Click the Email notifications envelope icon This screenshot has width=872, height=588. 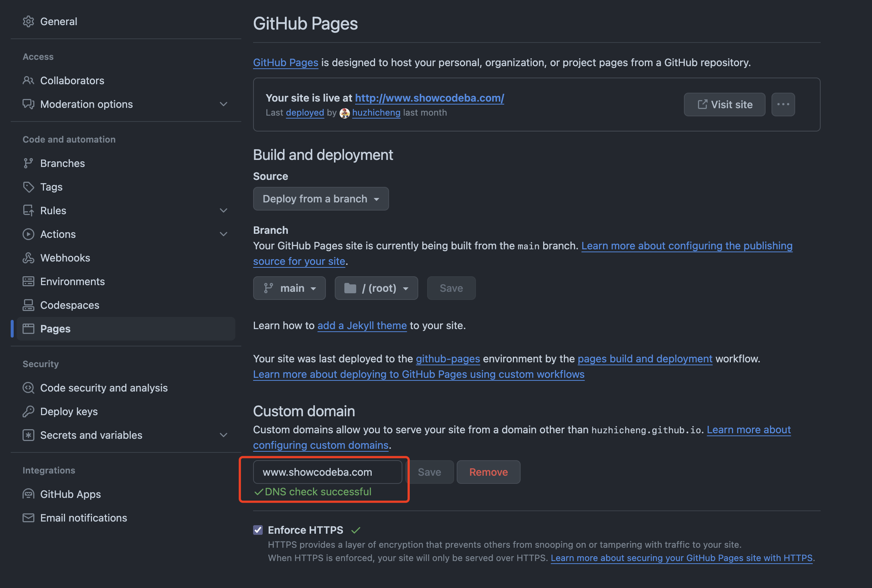pos(28,517)
